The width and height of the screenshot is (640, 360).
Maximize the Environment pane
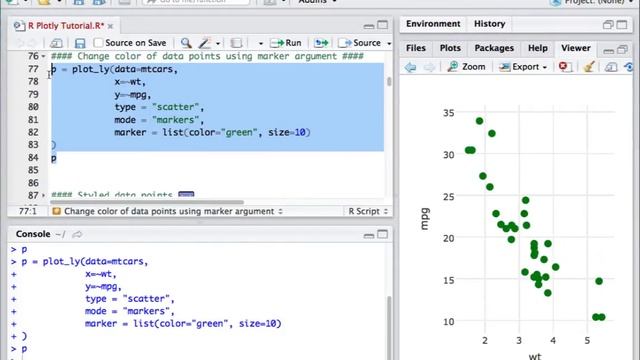pos(622,24)
